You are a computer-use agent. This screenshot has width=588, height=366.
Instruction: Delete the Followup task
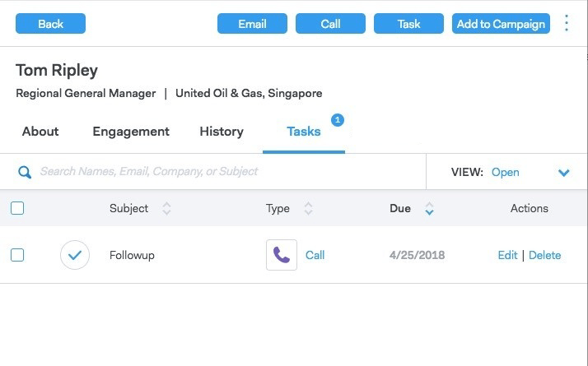pyautogui.click(x=544, y=255)
